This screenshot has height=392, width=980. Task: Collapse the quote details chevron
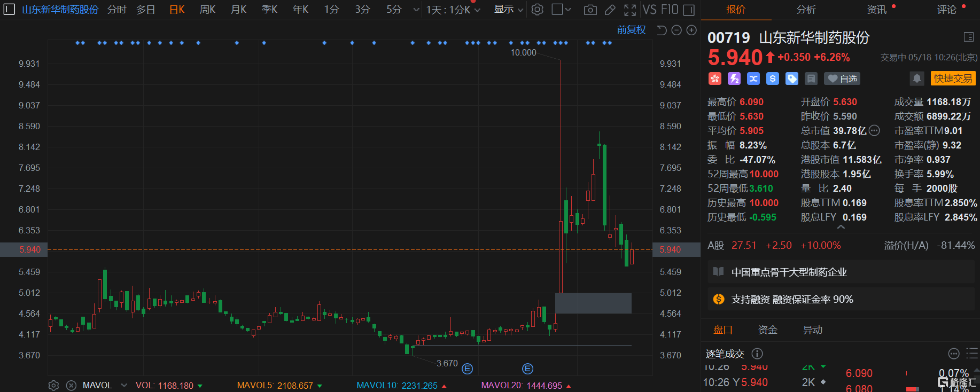point(841,227)
